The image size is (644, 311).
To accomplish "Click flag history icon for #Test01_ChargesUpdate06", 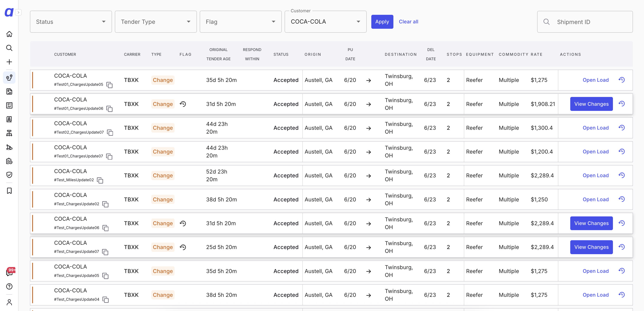I will pos(183,104).
